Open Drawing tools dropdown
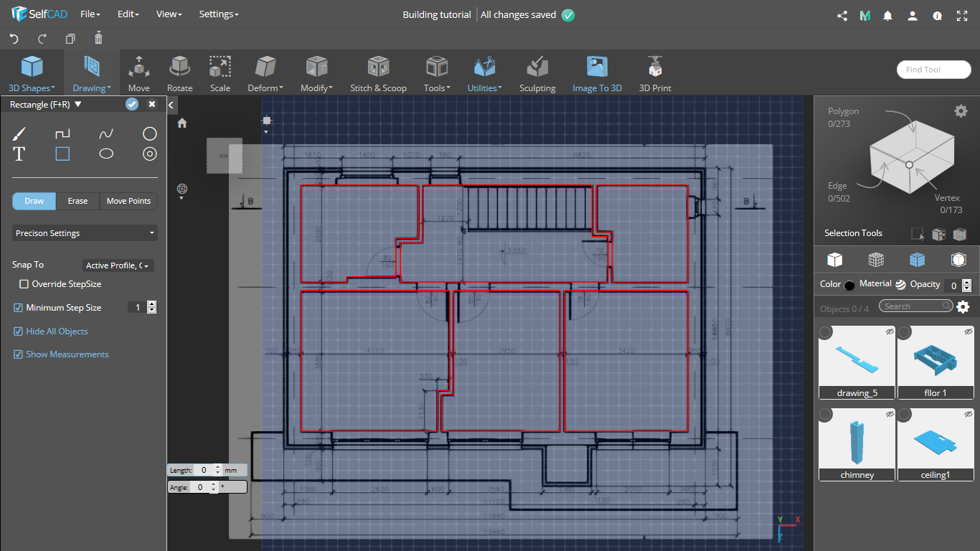The width and height of the screenshot is (980, 551). click(x=91, y=75)
